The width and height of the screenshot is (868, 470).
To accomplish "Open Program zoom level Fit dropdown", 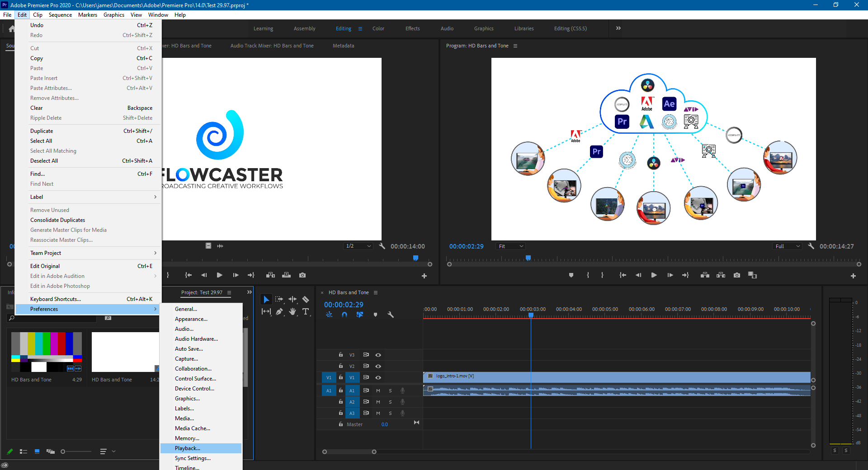I will tap(510, 246).
